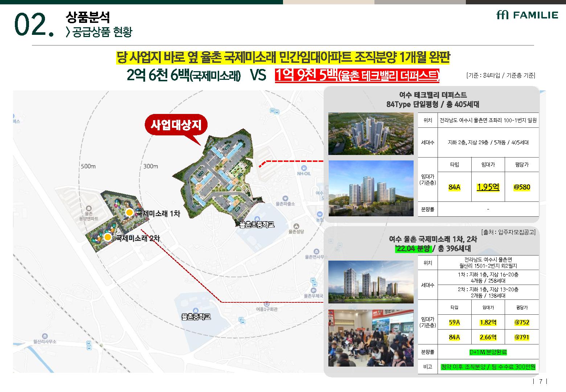Screen dimensions: 566x392
Task: Click the NH-OIL gas station map icon
Action: (x=304, y=168)
